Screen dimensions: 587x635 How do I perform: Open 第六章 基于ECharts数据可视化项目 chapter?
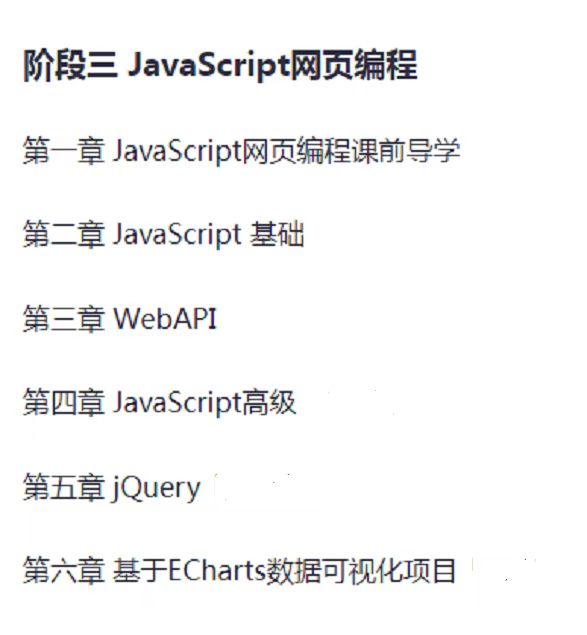coord(239,571)
